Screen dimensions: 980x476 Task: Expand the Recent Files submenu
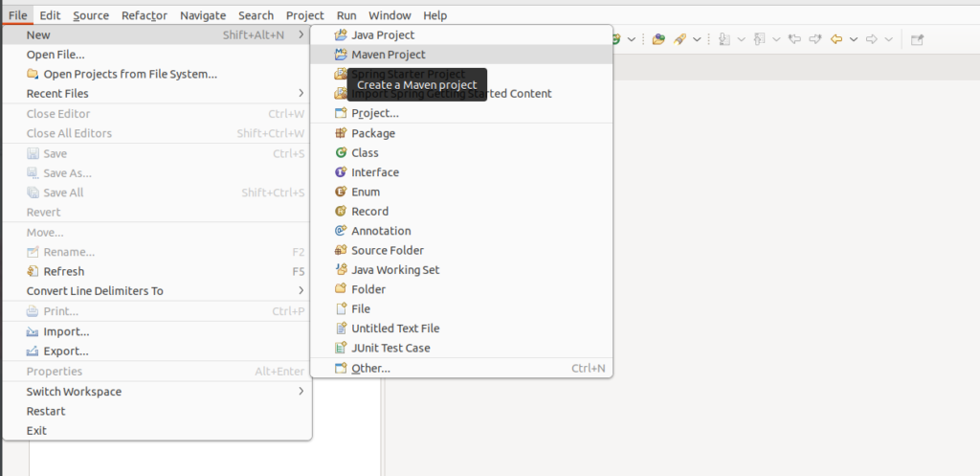tap(301, 93)
